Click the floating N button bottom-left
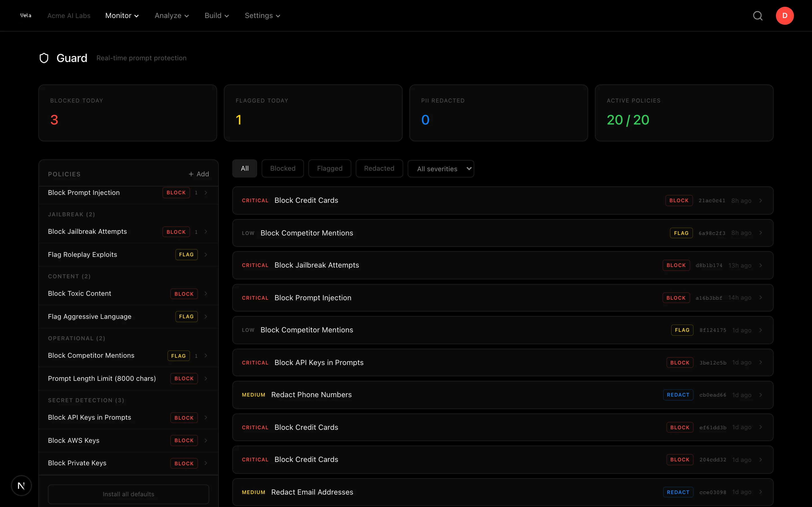This screenshot has height=507, width=812. 21,485
